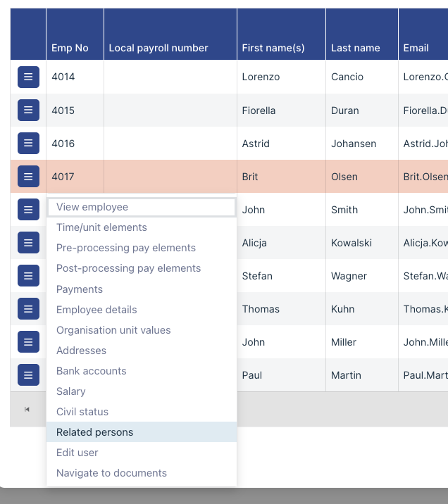The image size is (448, 504).
Task: Open the row menu icon for employee 4014
Action: pos(28,77)
